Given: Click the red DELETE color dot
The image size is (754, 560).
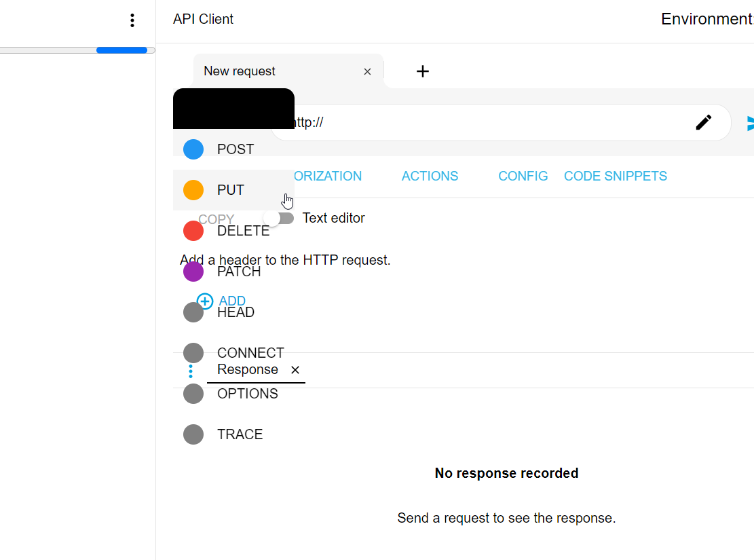Looking at the screenshot, I should coord(193,231).
